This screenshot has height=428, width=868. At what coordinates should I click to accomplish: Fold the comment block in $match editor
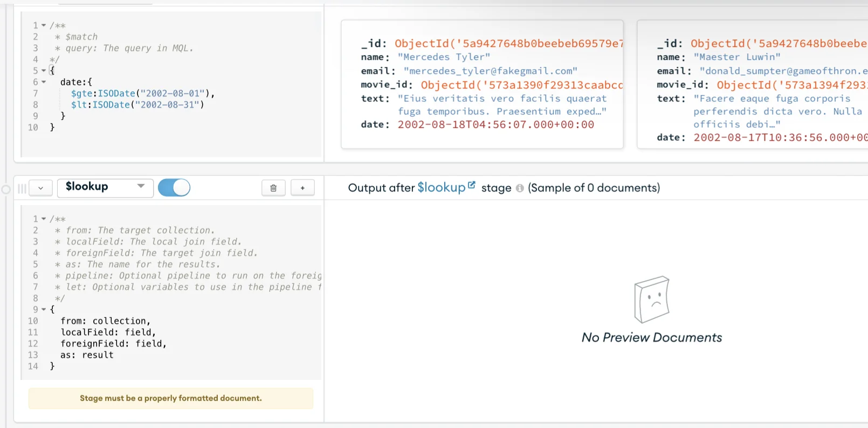pos(44,25)
